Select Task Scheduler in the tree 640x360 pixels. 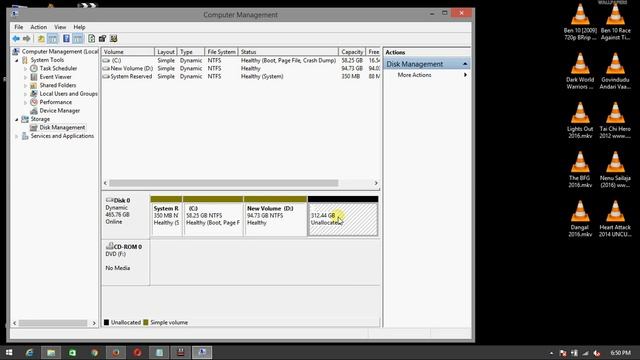point(58,69)
